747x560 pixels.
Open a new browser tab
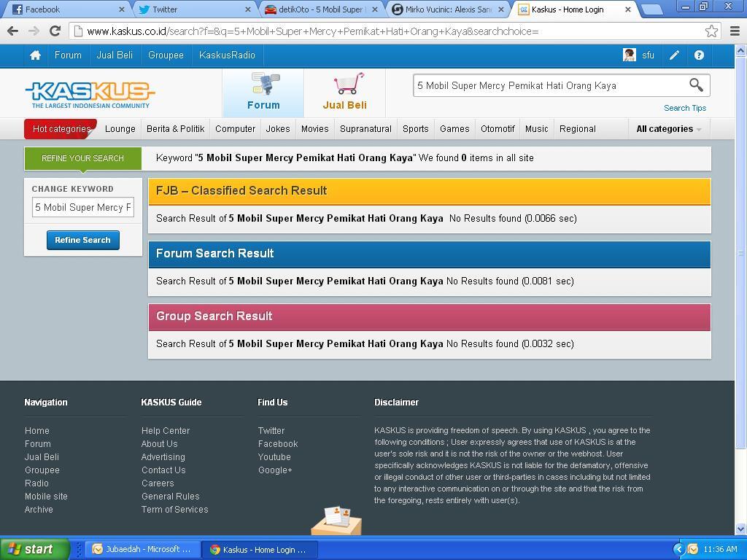pyautogui.click(x=651, y=9)
